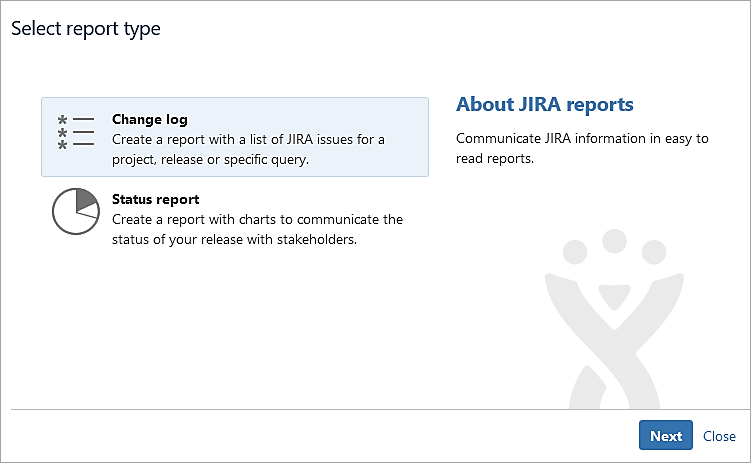Select the Change log report title
The width and height of the screenshot is (751, 463).
[x=150, y=119]
